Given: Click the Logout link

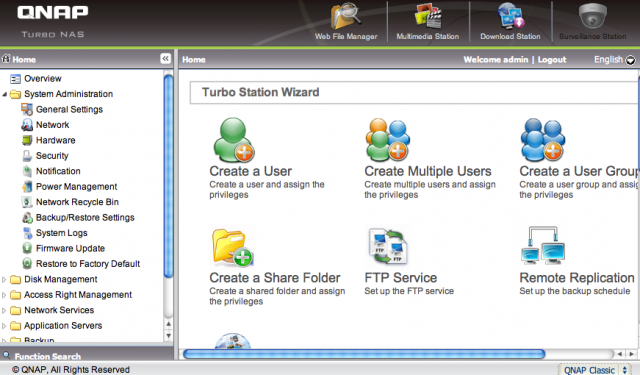Looking at the screenshot, I should (552, 60).
